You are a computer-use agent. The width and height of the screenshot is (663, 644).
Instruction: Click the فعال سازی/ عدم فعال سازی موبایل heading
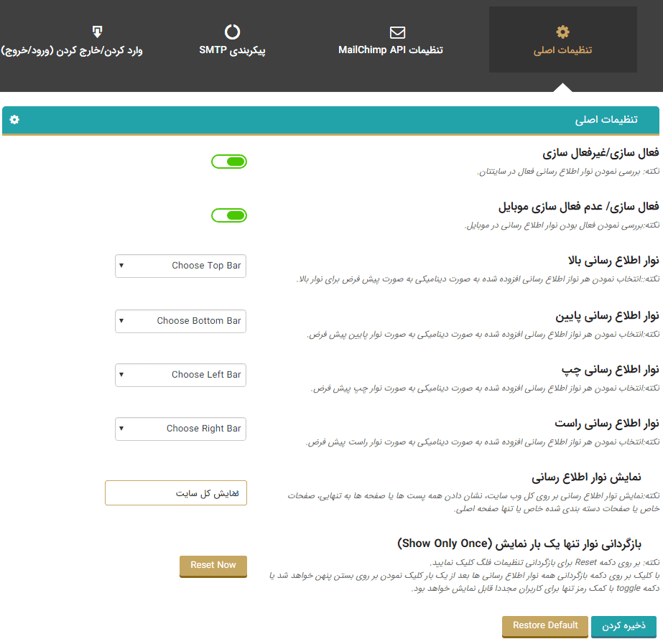click(x=578, y=207)
